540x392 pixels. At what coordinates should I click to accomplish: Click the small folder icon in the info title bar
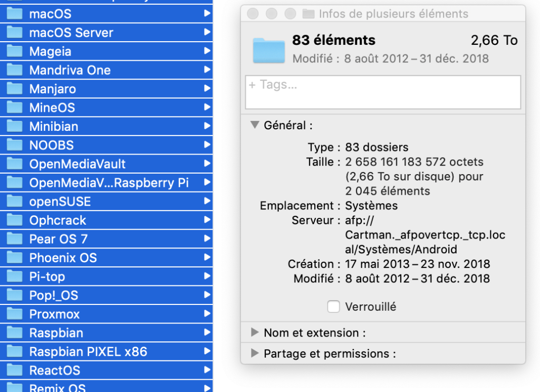pyautogui.click(x=308, y=14)
